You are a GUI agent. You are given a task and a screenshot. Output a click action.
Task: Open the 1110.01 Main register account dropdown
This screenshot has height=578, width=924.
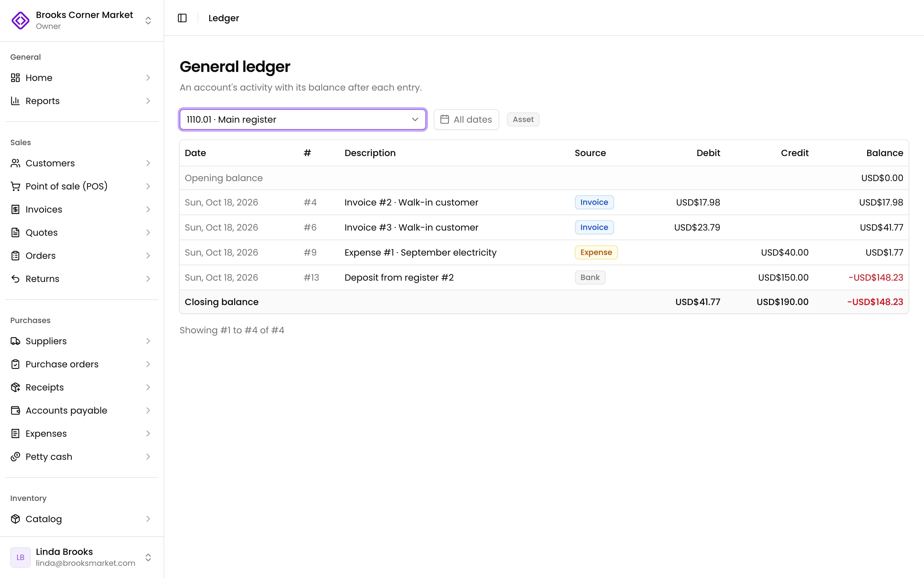(303, 119)
